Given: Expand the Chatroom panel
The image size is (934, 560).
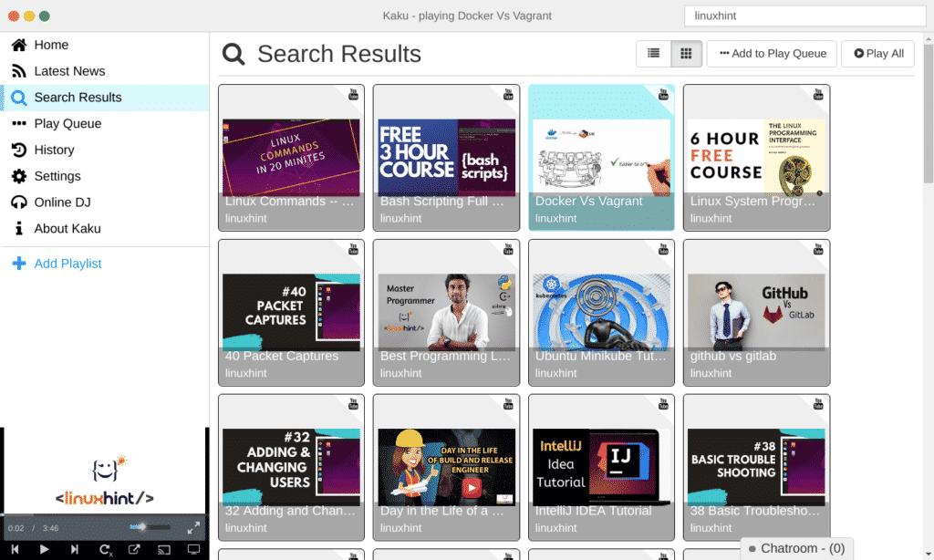Looking at the screenshot, I should click(796, 548).
